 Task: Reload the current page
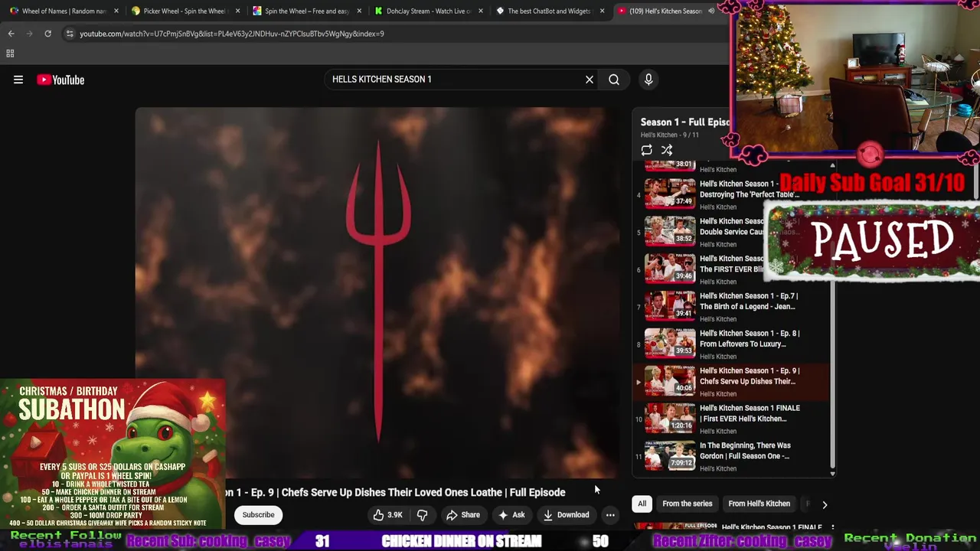[47, 34]
